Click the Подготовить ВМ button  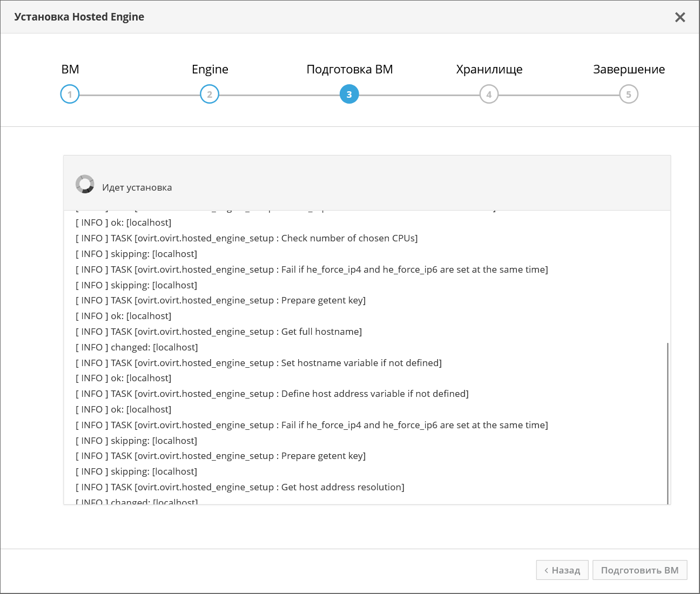pyautogui.click(x=640, y=570)
